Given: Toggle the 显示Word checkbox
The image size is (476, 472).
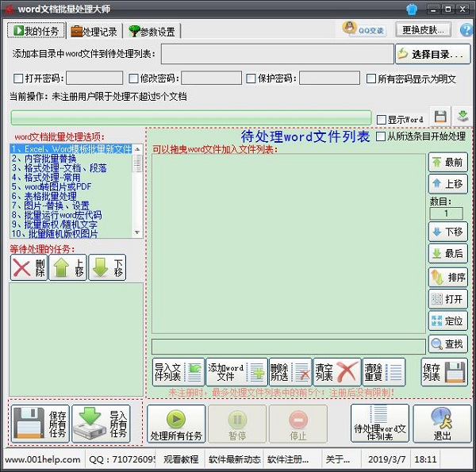Looking at the screenshot, I should point(382,119).
